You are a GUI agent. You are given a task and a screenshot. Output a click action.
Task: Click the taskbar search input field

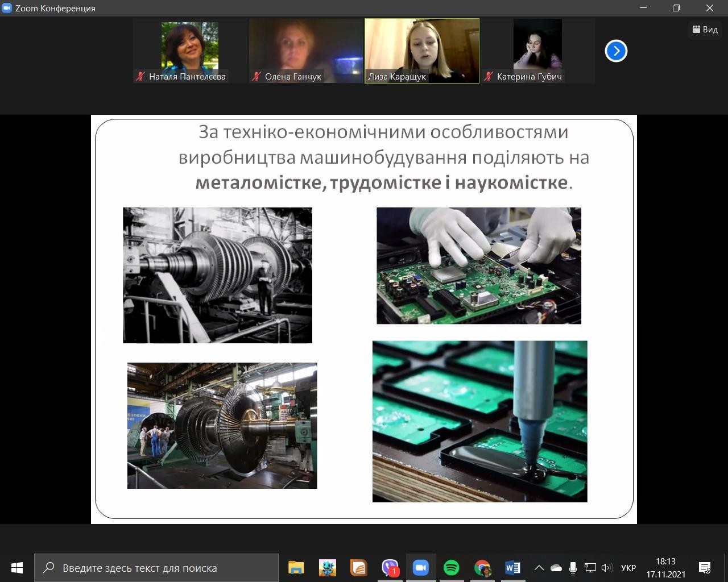156,568
